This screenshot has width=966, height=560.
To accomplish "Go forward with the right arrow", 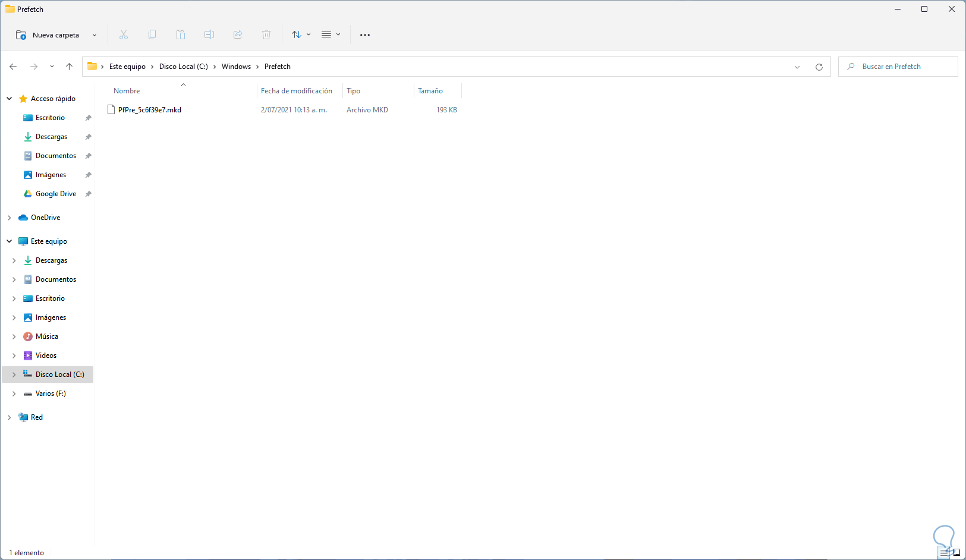I will (x=34, y=67).
